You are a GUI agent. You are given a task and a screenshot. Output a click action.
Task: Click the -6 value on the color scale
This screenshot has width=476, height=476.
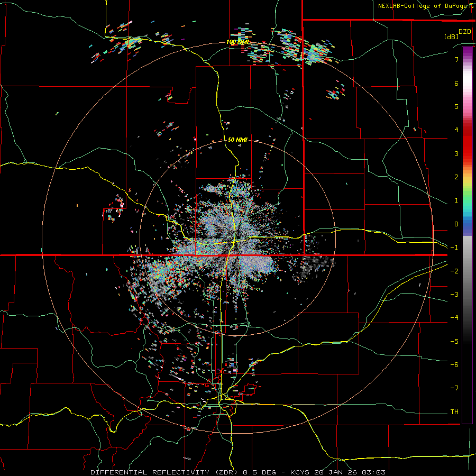pyautogui.click(x=454, y=365)
